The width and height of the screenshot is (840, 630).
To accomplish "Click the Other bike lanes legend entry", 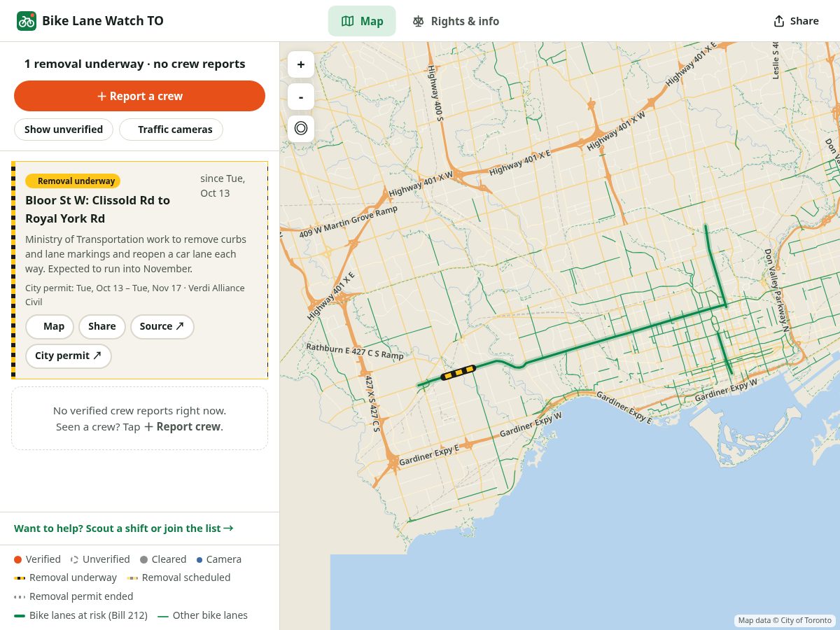I will (x=202, y=615).
